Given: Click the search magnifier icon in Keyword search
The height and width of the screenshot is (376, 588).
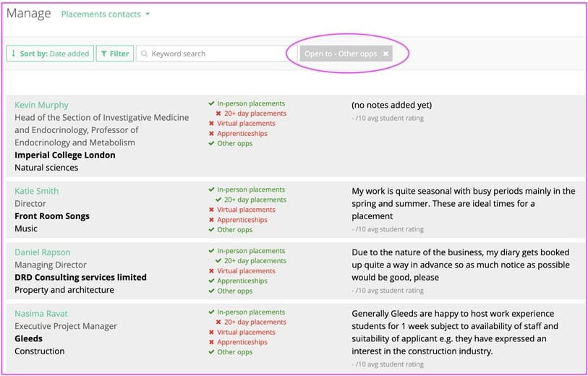Looking at the screenshot, I should coord(144,54).
